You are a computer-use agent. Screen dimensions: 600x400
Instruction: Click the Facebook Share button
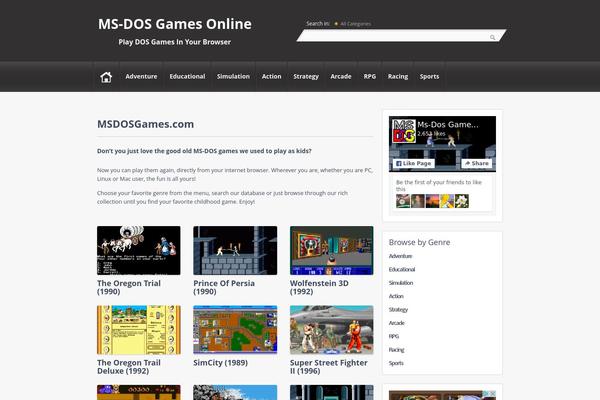click(x=476, y=163)
